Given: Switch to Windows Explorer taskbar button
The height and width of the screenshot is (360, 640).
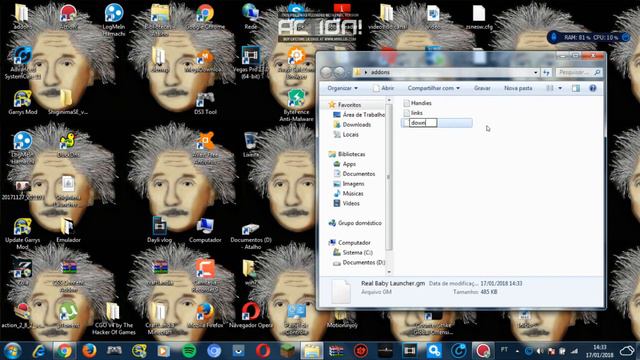Looking at the screenshot, I should [x=312, y=351].
